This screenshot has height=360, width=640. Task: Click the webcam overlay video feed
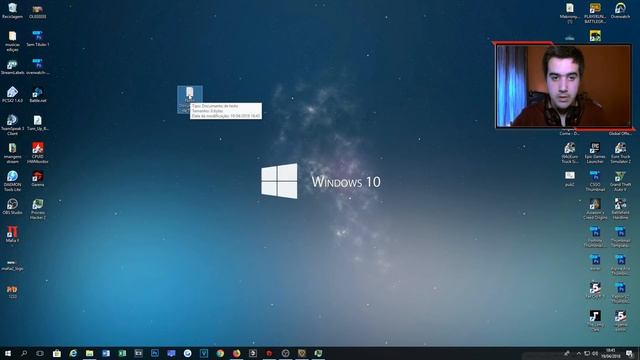pyautogui.click(x=563, y=86)
